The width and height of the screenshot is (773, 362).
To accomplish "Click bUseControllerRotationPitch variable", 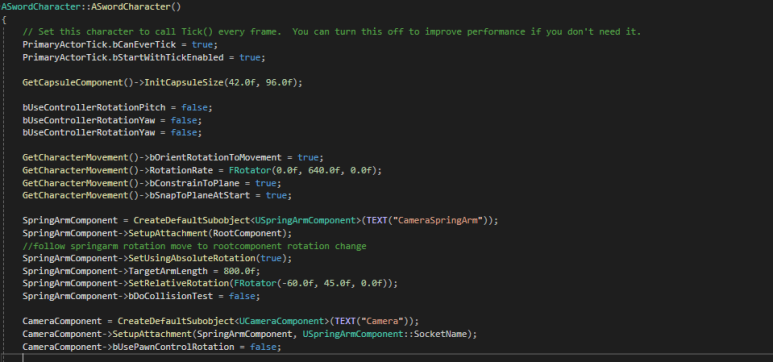I will click(94, 108).
